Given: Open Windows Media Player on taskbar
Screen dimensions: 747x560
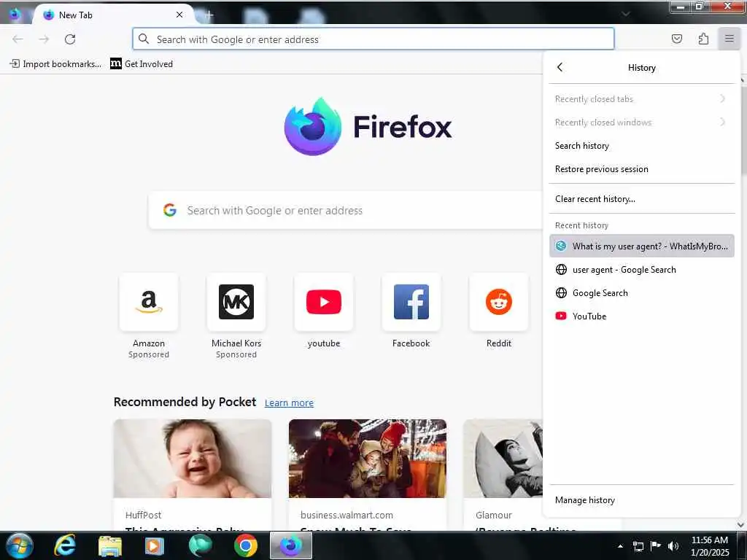Looking at the screenshot, I should click(154, 545).
